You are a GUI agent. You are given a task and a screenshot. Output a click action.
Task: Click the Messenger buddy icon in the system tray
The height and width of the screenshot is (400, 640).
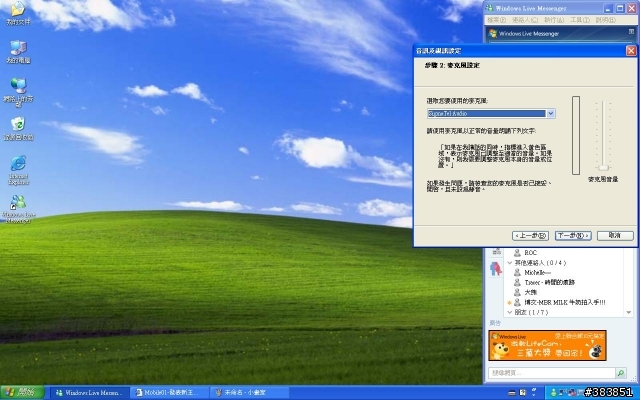pos(553,393)
